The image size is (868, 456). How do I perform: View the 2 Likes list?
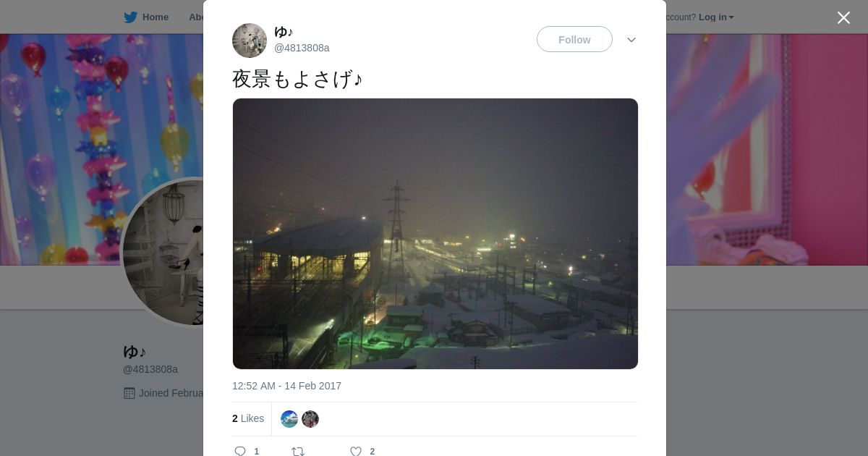[248, 418]
